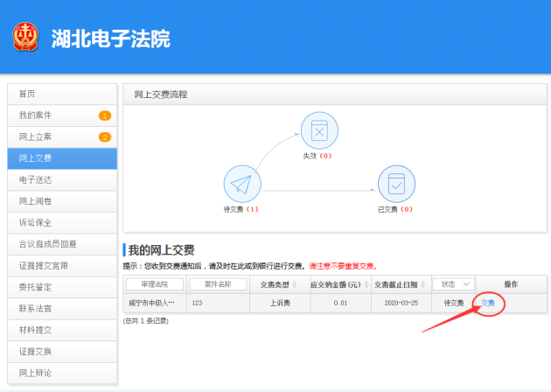Image resolution: width=551 pixels, height=392 pixels.
Task: Open 诉讼保全 from the side menu
Action: coord(61,223)
